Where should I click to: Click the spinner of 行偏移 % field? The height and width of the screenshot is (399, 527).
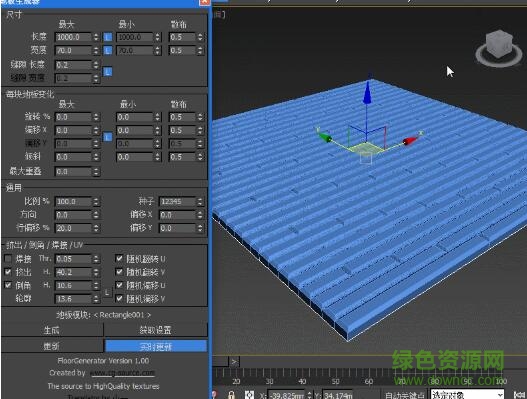click(x=96, y=228)
